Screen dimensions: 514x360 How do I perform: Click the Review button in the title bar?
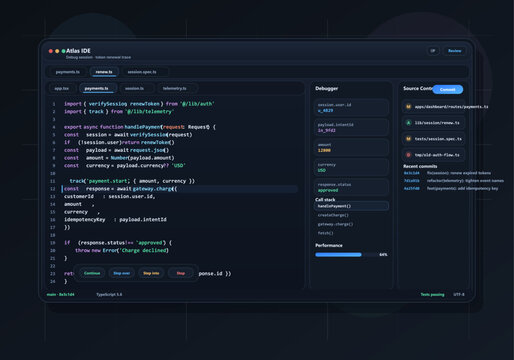click(454, 51)
